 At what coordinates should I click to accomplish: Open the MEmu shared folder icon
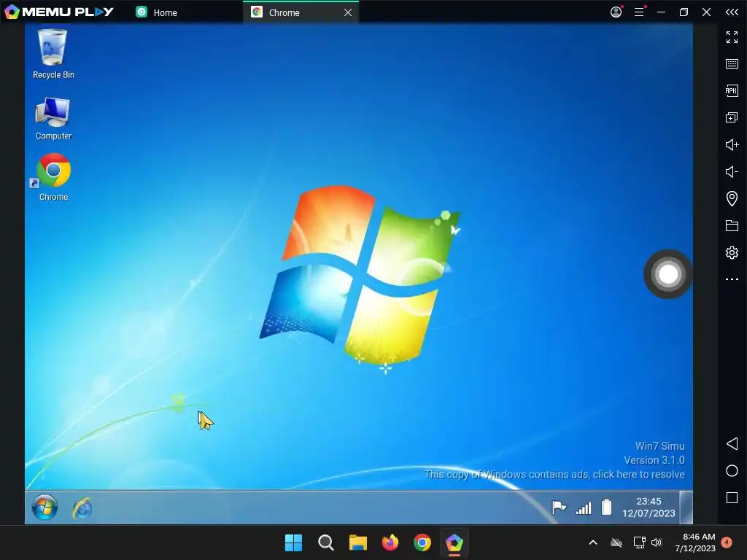[x=732, y=225]
